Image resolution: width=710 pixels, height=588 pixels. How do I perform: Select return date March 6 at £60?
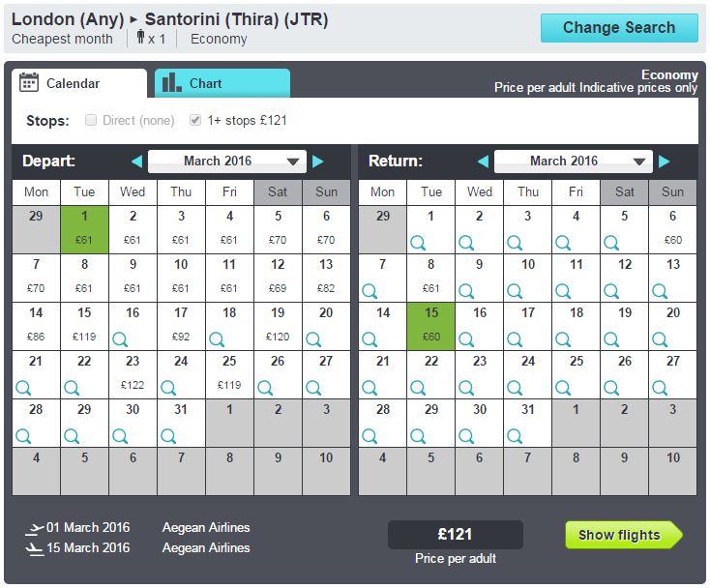[672, 229]
